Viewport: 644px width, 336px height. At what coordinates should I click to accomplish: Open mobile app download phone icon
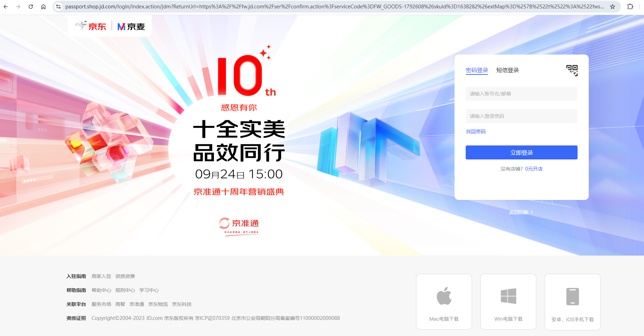(573, 296)
